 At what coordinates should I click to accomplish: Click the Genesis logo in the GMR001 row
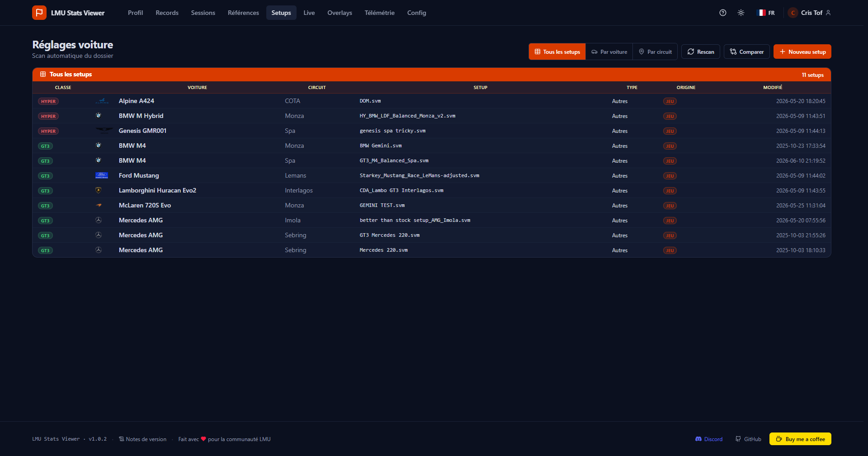[x=104, y=131]
